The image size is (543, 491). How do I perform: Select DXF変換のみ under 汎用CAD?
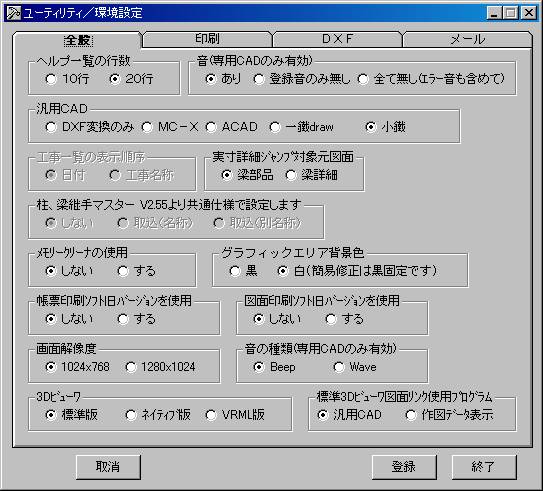pos(89,127)
